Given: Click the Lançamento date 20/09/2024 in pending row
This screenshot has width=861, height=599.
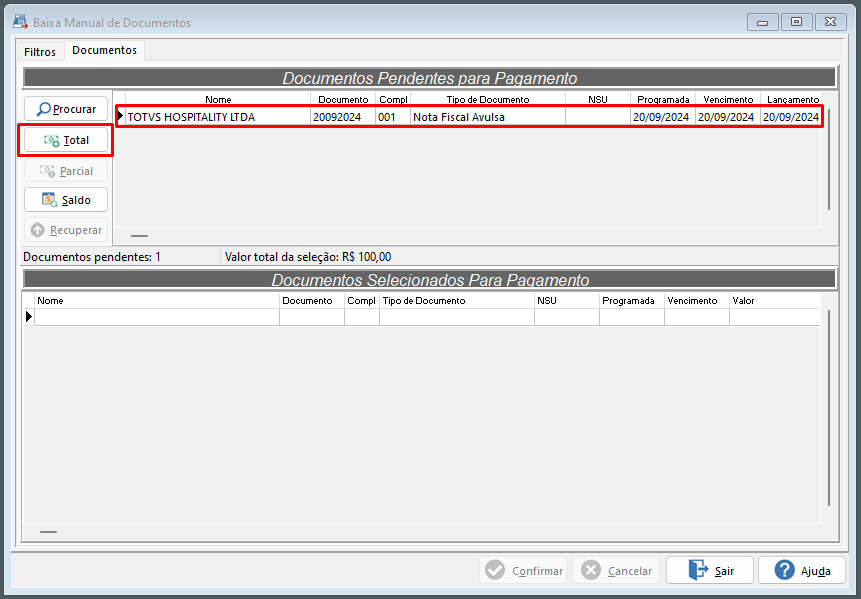Looking at the screenshot, I should point(791,117).
